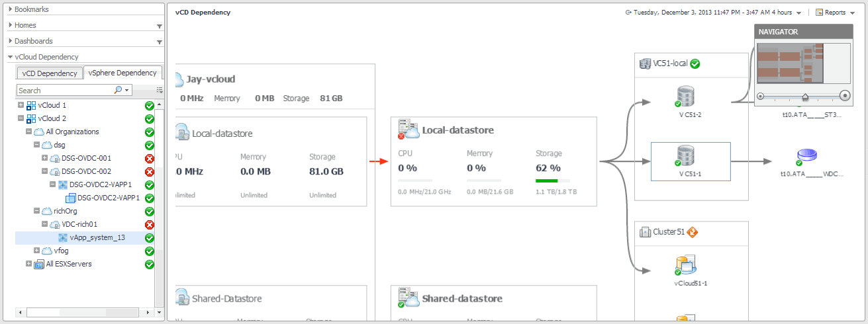Click the search magnifier icon
The height and width of the screenshot is (324, 868).
click(119, 90)
